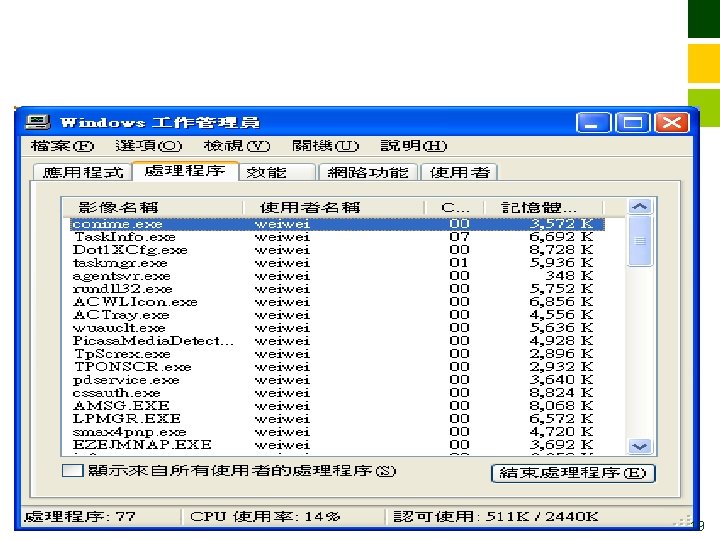Click the 認可使用: 511K / 2440K status

tap(495, 517)
